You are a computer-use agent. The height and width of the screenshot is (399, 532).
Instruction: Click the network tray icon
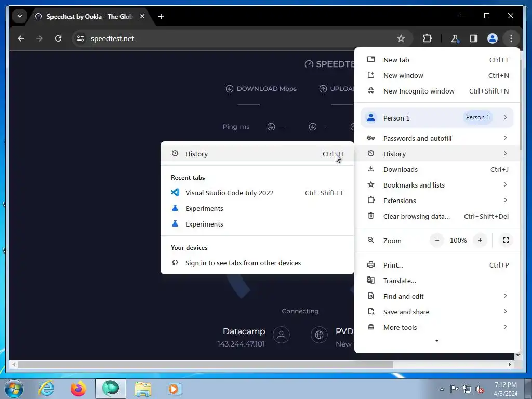point(467,389)
